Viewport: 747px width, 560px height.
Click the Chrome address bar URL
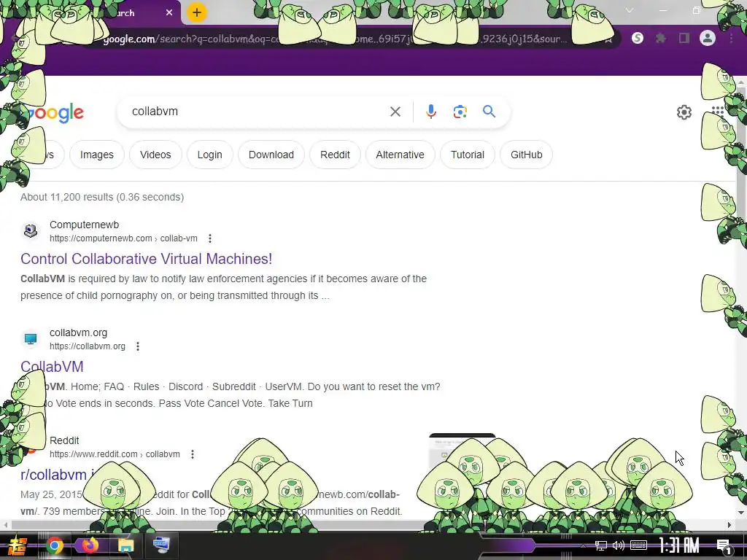coord(333,39)
